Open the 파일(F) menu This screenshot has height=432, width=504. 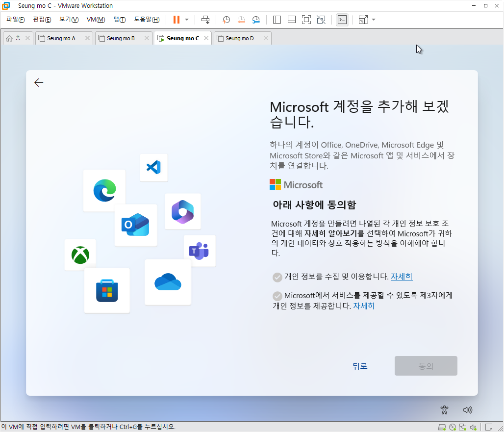coord(15,20)
